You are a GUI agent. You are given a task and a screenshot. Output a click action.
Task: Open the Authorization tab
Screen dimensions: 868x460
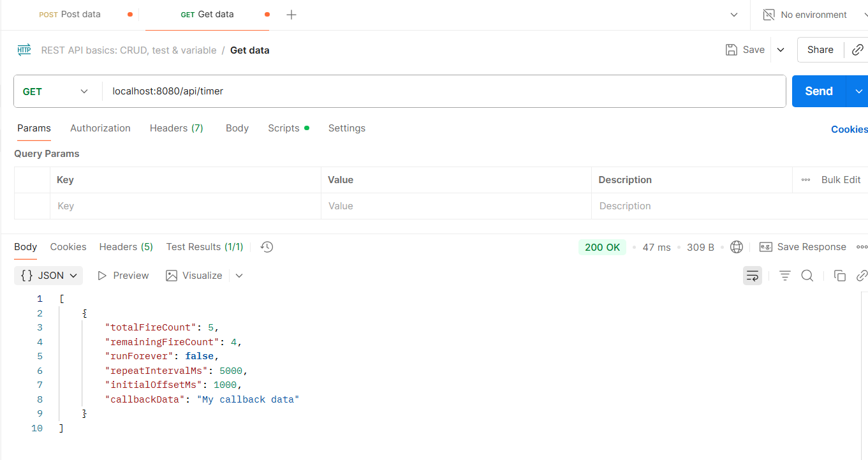tap(100, 128)
